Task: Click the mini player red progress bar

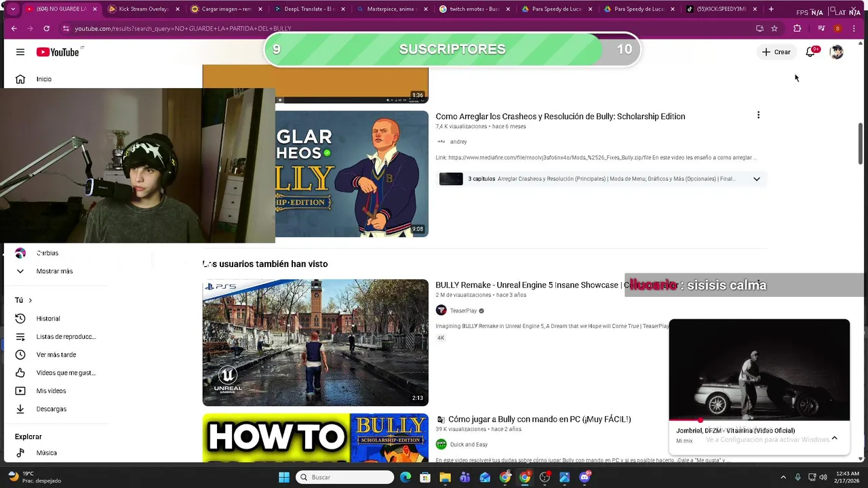Action: [x=685, y=420]
